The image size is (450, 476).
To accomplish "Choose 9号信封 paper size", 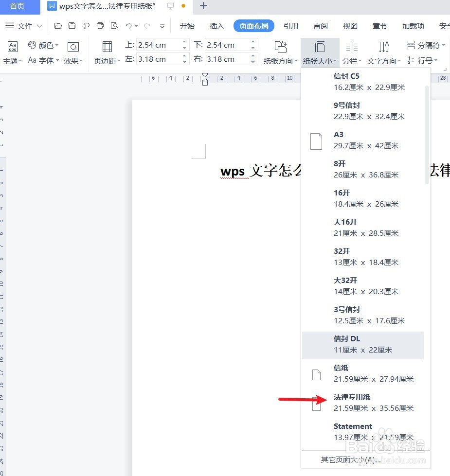I will 363,111.
